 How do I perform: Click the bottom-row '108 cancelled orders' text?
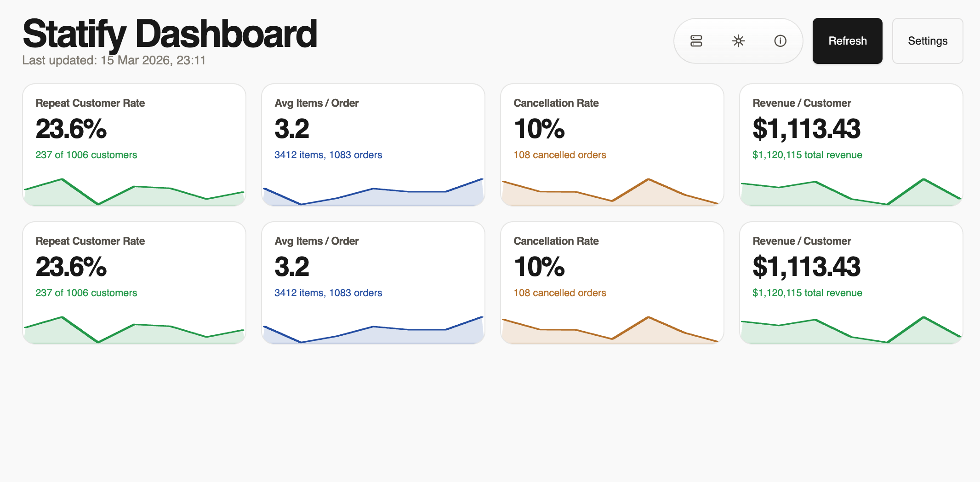(x=559, y=293)
